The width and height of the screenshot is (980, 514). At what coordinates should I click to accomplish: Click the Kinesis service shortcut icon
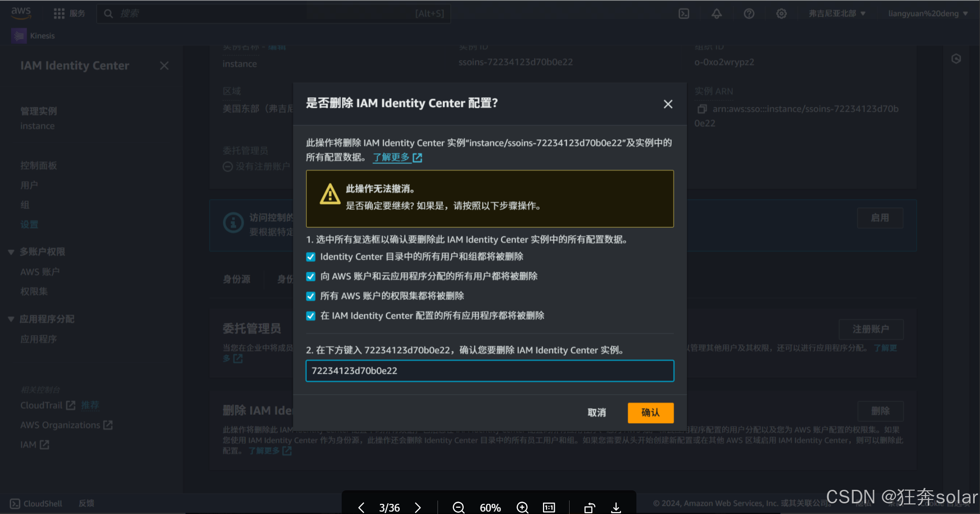point(19,36)
